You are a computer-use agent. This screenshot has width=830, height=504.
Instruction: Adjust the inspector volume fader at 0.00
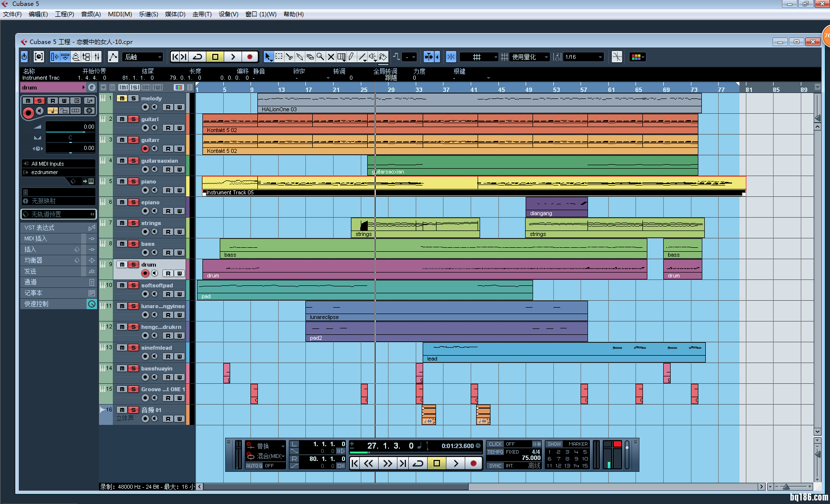pyautogui.click(x=70, y=127)
